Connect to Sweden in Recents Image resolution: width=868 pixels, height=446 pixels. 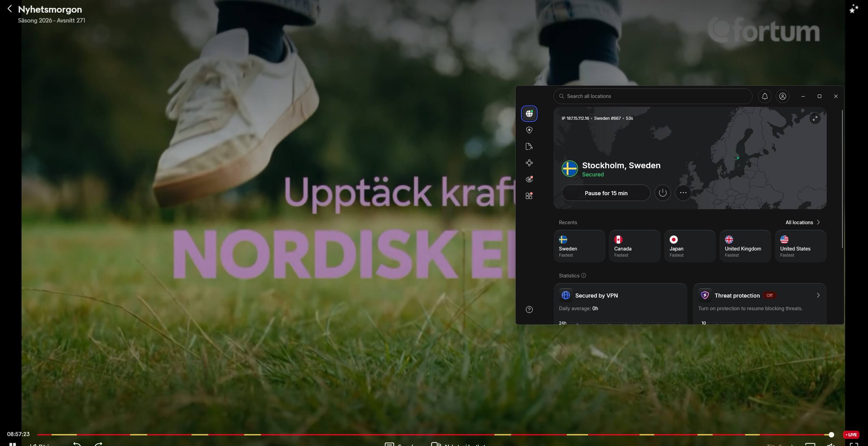[579, 246]
